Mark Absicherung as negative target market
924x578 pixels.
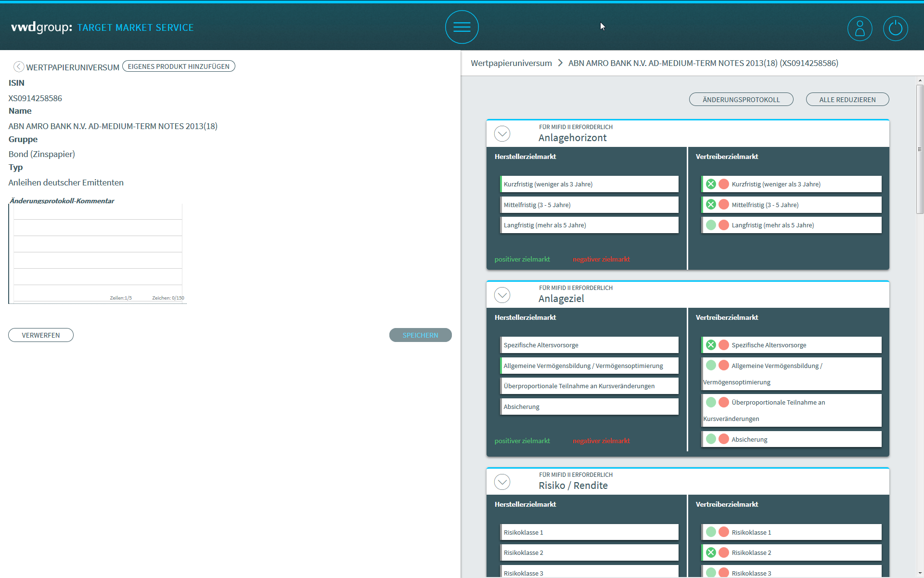coord(723,439)
